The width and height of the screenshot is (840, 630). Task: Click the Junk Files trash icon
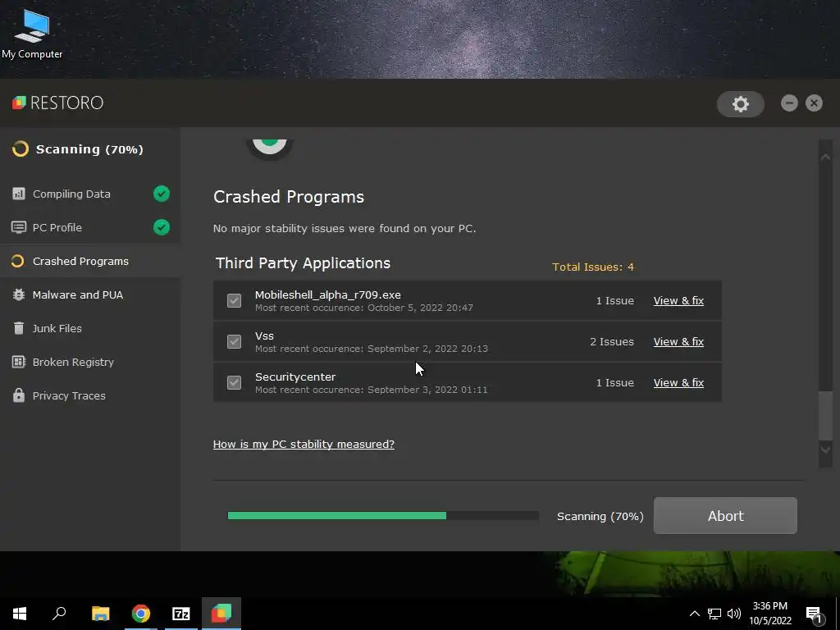19,328
